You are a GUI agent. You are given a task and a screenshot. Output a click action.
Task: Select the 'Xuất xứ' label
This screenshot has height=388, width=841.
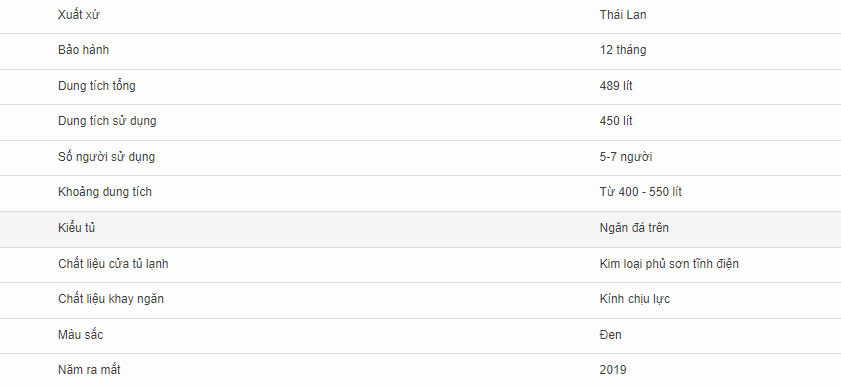(79, 14)
